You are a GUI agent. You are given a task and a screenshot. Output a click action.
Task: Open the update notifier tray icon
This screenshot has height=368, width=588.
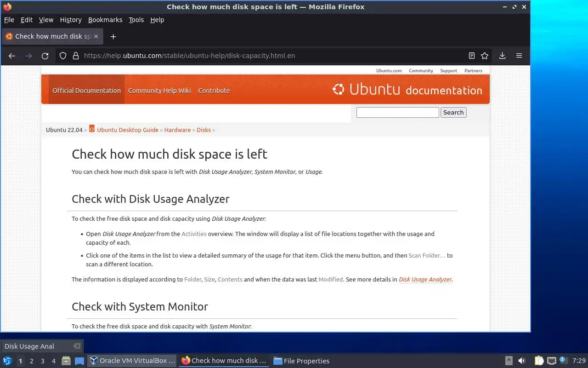(563, 361)
